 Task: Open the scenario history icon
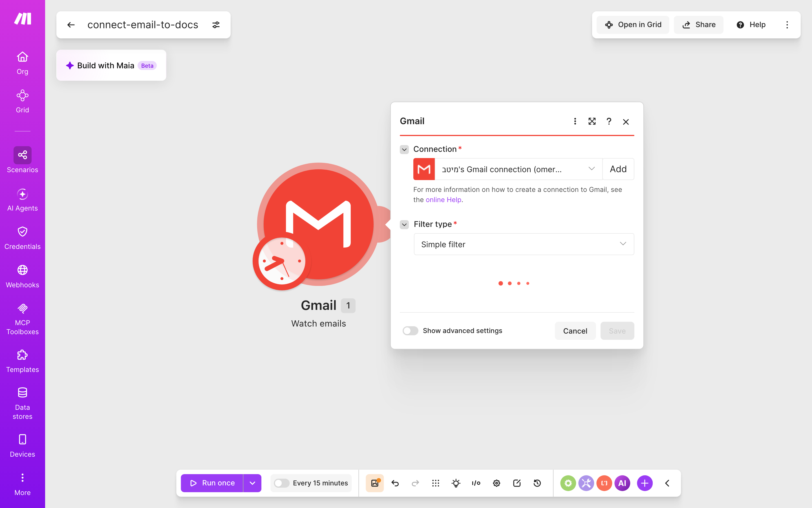tap(537, 483)
